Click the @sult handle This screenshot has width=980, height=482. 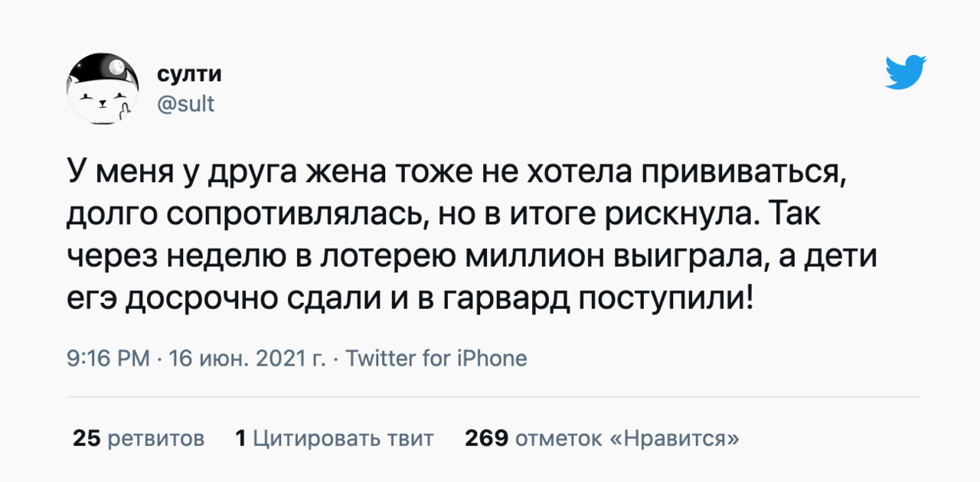tap(185, 103)
